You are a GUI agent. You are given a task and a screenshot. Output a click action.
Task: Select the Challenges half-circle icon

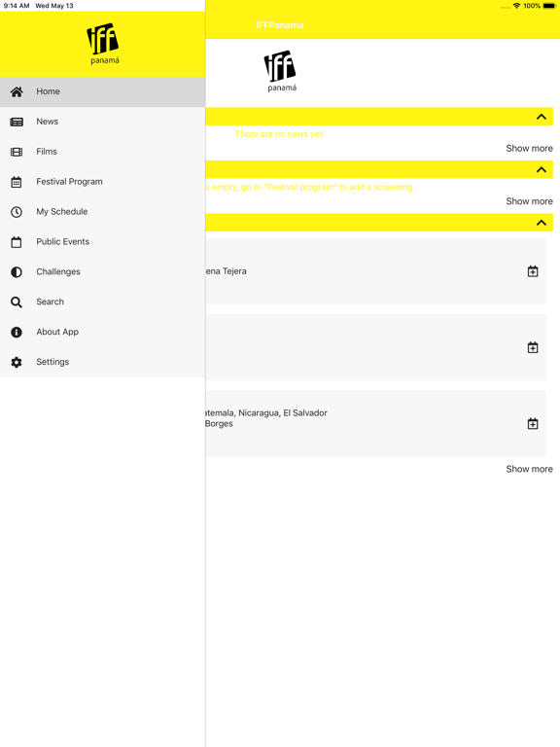pos(17,272)
